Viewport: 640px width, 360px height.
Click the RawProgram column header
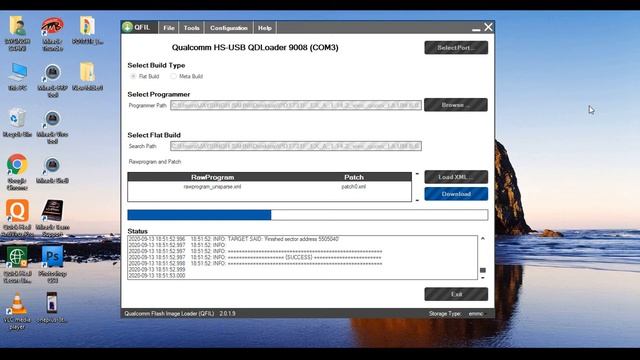pos(212,177)
